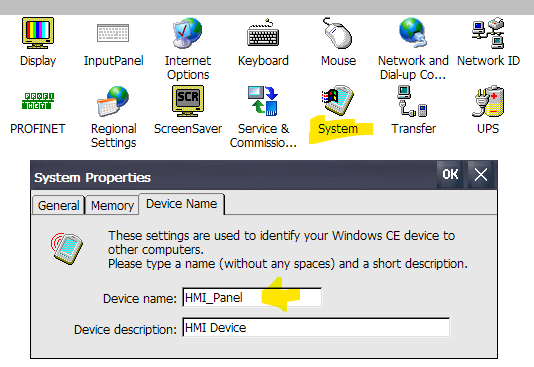
Task: Click the Device name input field
Action: point(252,298)
